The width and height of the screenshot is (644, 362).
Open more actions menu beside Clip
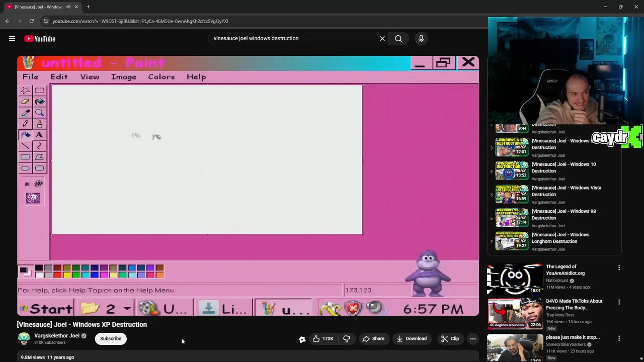pyautogui.click(x=473, y=339)
